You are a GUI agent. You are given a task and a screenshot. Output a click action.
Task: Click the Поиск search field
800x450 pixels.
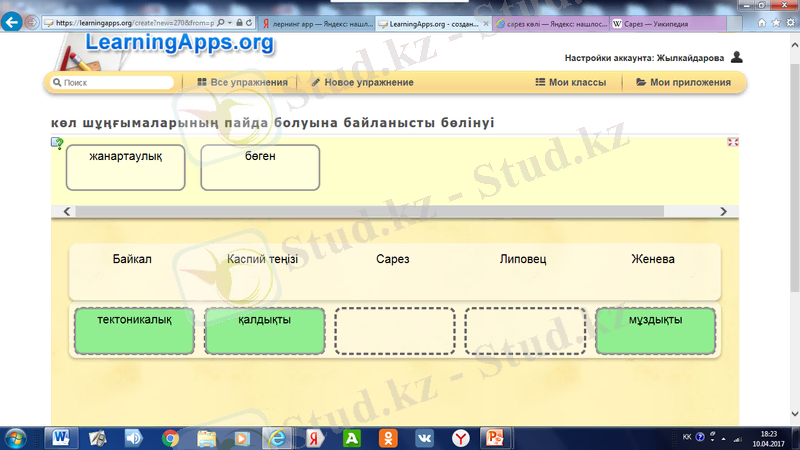click(112, 83)
